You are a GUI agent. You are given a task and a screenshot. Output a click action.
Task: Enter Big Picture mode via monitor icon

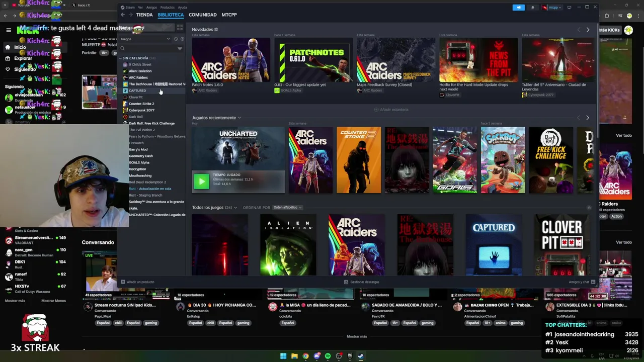pyautogui.click(x=569, y=8)
